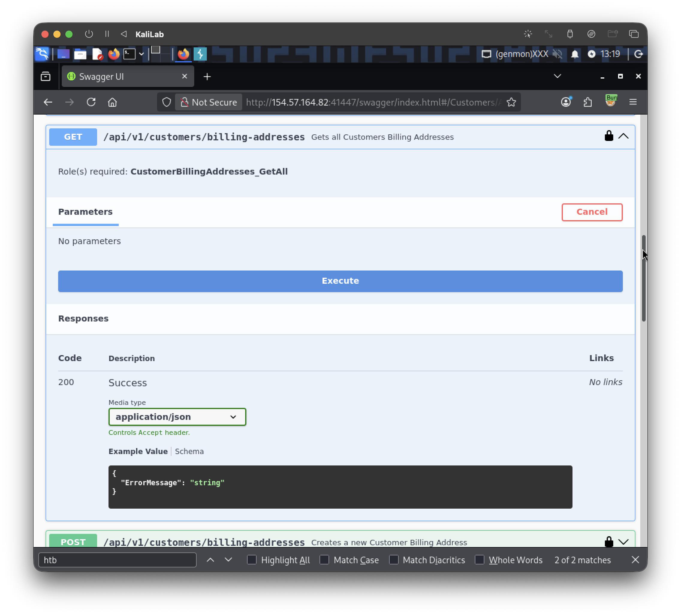Image resolution: width=681 pixels, height=616 pixels.
Task: Jump to next find match arrow
Action: 228,560
